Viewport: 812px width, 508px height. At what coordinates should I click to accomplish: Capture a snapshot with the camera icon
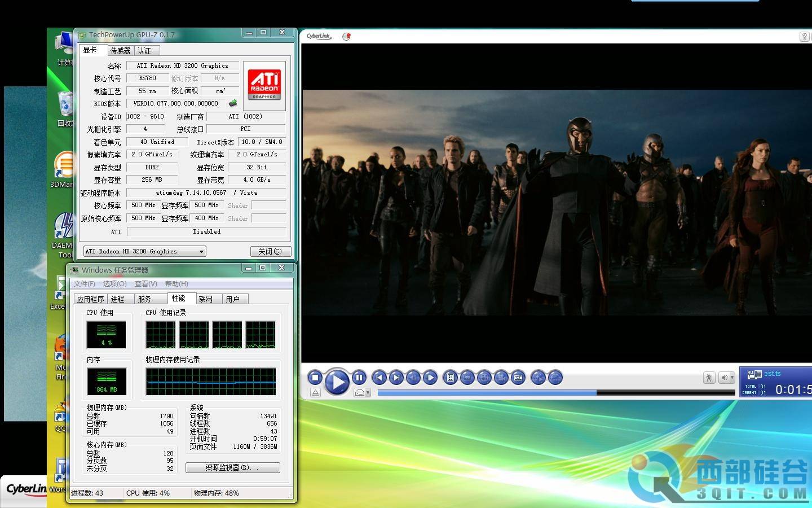pyautogui.click(x=518, y=378)
